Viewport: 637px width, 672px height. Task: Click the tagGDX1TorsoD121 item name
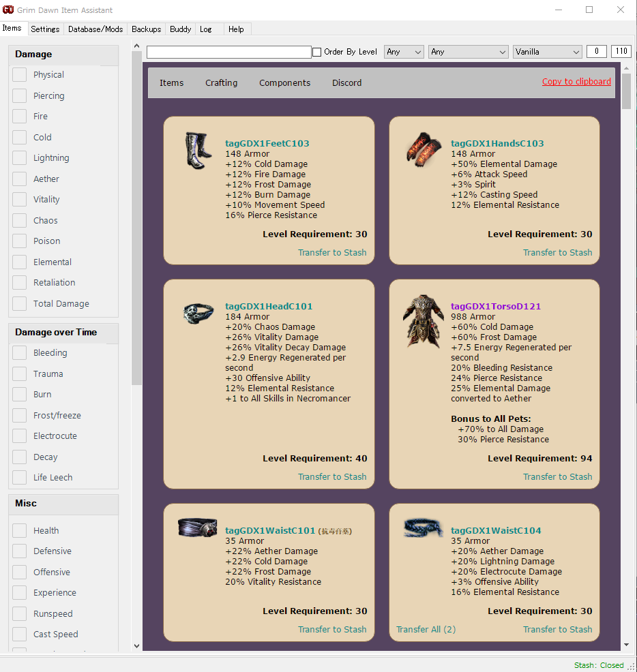(x=495, y=307)
